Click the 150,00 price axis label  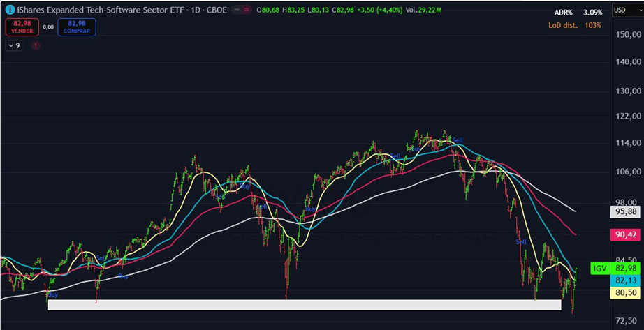(x=629, y=35)
